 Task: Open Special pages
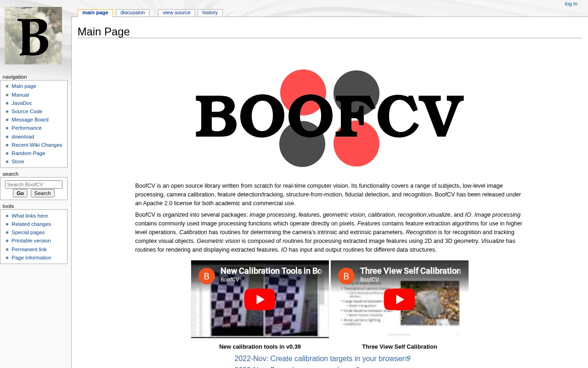tap(28, 232)
